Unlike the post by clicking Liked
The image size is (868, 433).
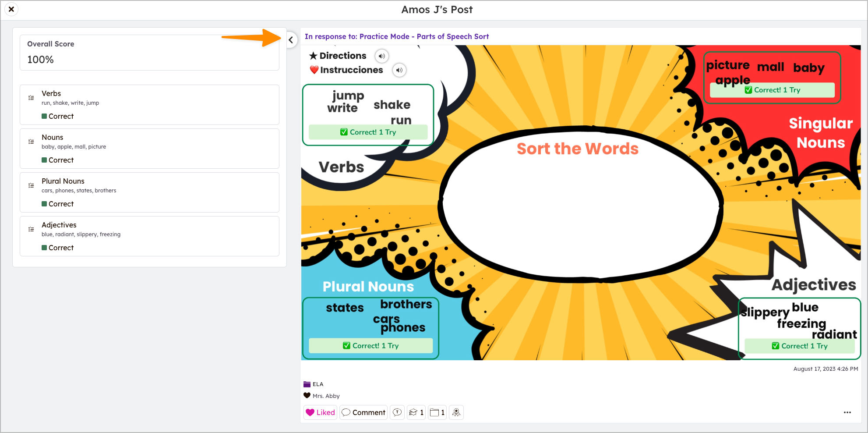(320, 412)
